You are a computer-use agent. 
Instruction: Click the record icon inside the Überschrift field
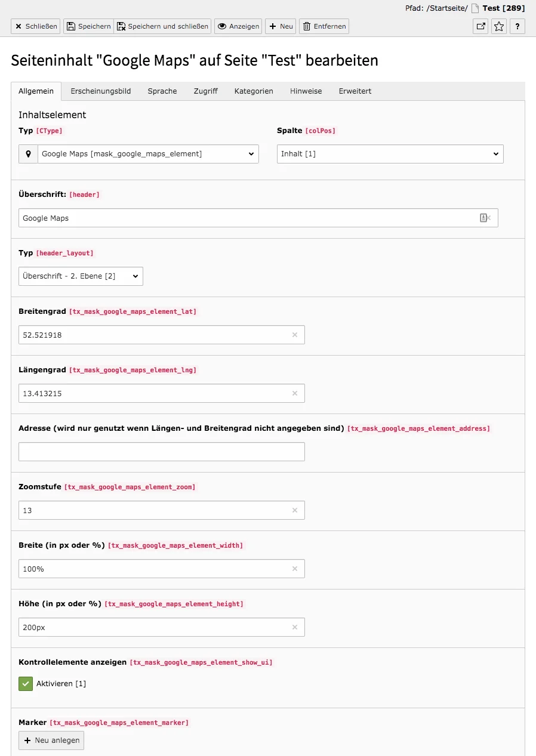[x=484, y=218]
